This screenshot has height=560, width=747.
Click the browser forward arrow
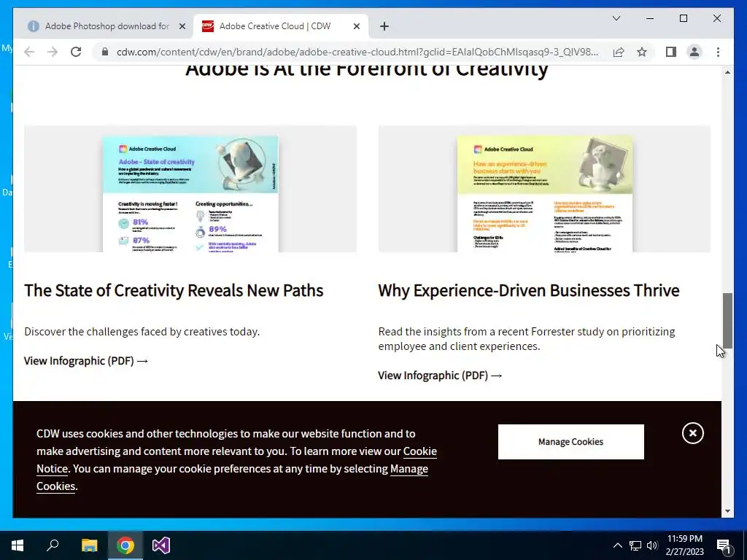click(53, 52)
